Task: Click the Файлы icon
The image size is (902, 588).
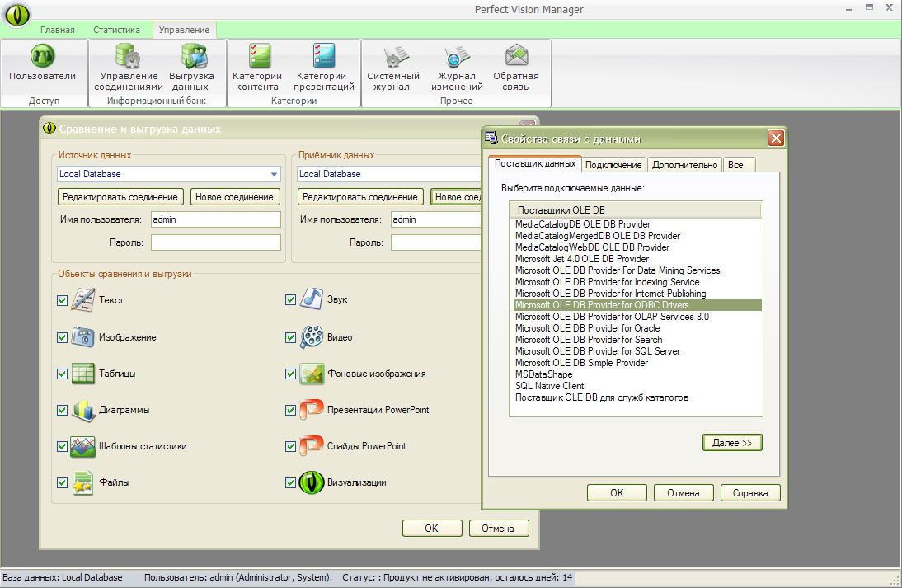Action: [x=82, y=482]
